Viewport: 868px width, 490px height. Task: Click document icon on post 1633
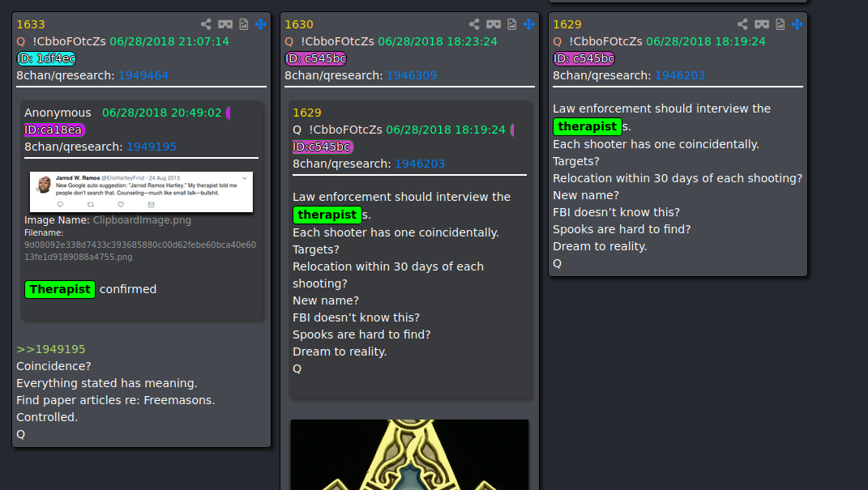[x=244, y=24]
